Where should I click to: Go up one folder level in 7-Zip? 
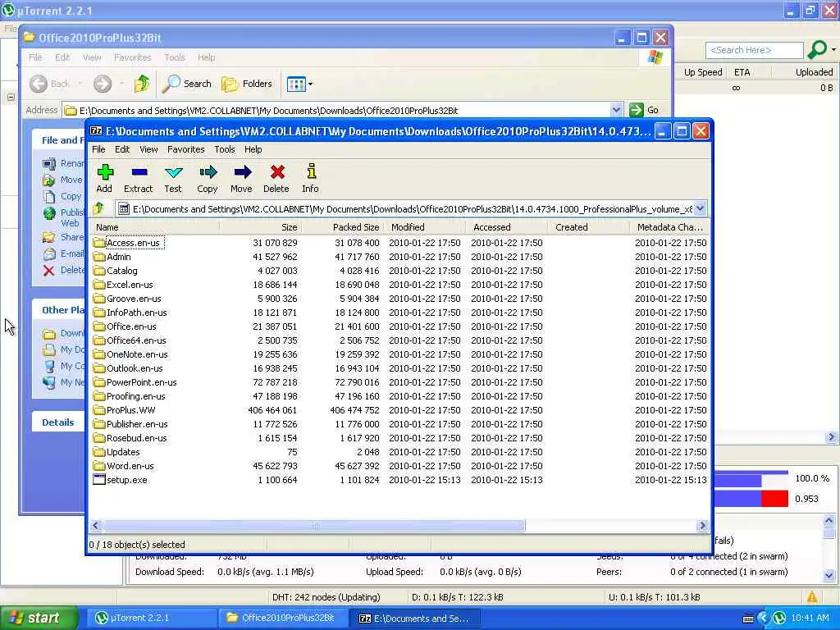coord(98,208)
